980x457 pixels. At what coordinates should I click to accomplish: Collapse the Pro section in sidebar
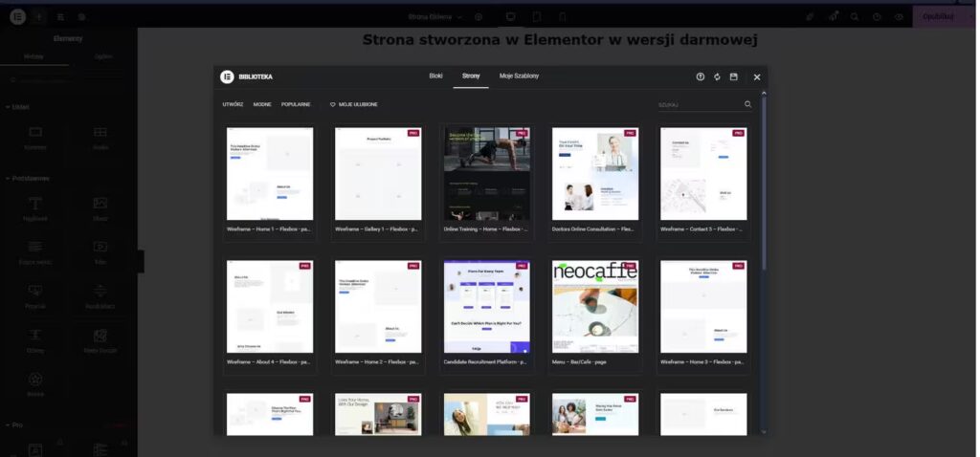[14, 424]
